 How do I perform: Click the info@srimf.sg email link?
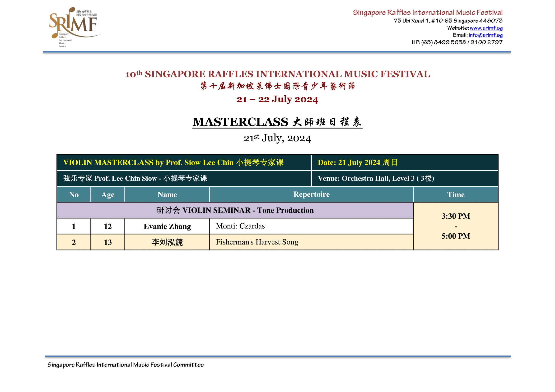tap(485, 35)
